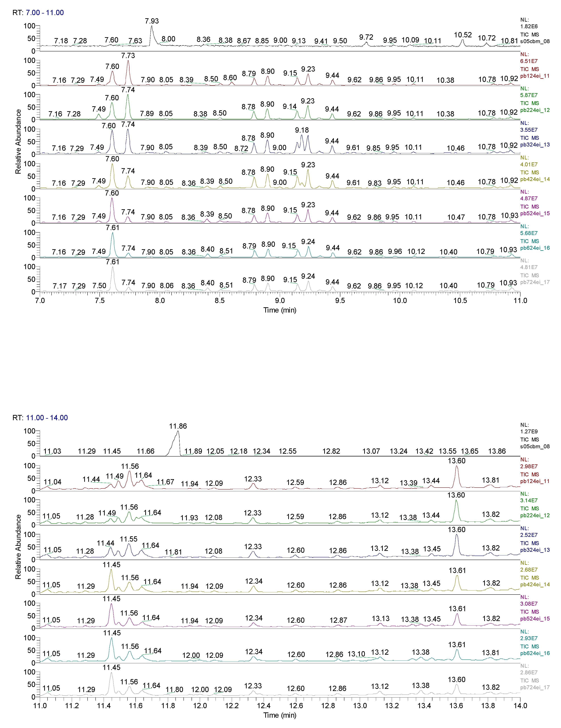The image size is (561, 728).
Task: Select the 7.50 peak label
Action: [99, 286]
